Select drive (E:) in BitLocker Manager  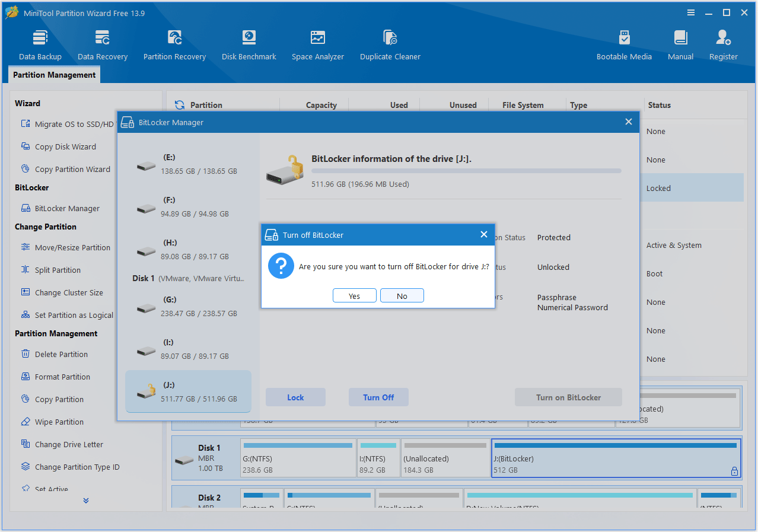click(188, 164)
